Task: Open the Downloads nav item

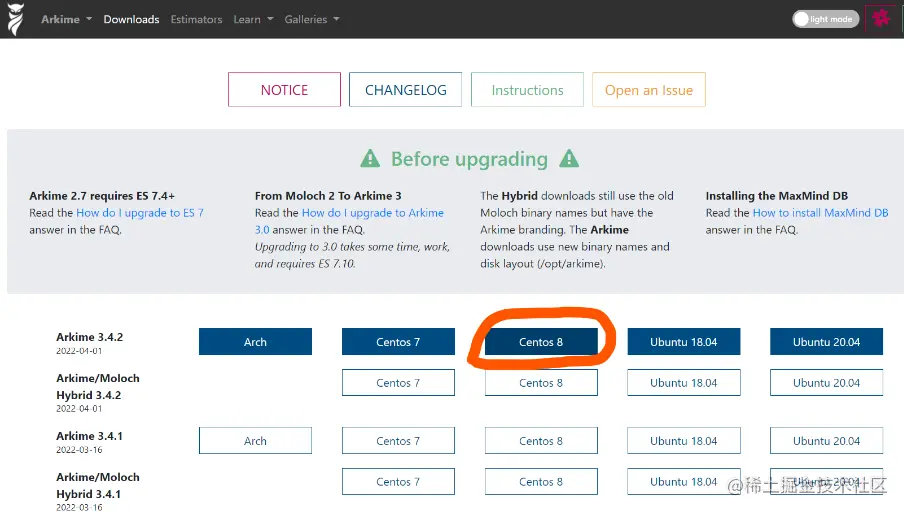Action: tap(131, 19)
